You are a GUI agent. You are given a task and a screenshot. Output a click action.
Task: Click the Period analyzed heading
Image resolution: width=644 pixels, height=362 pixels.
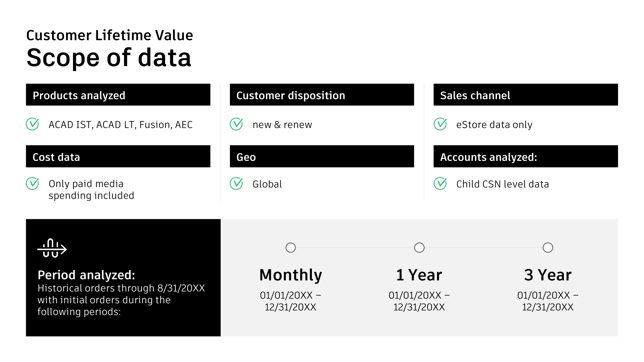point(86,275)
